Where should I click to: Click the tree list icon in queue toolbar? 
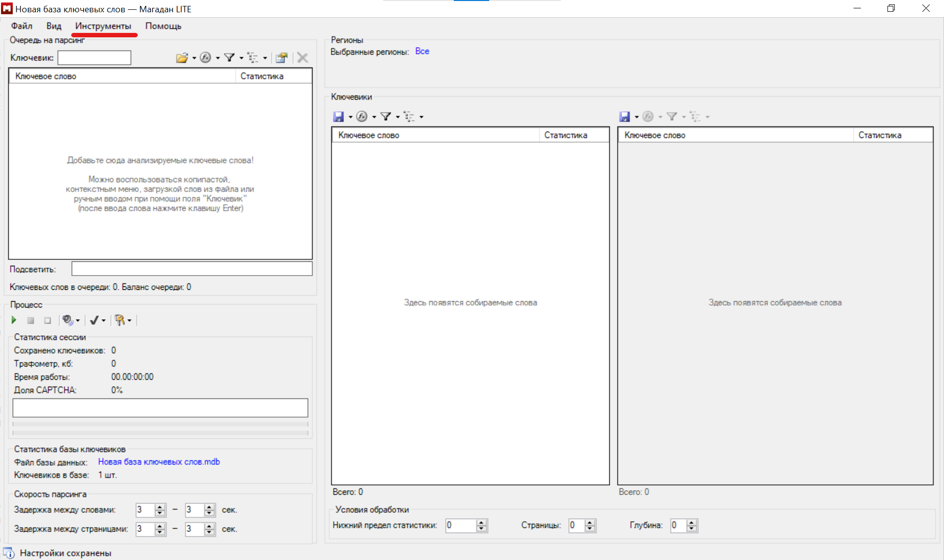click(253, 58)
